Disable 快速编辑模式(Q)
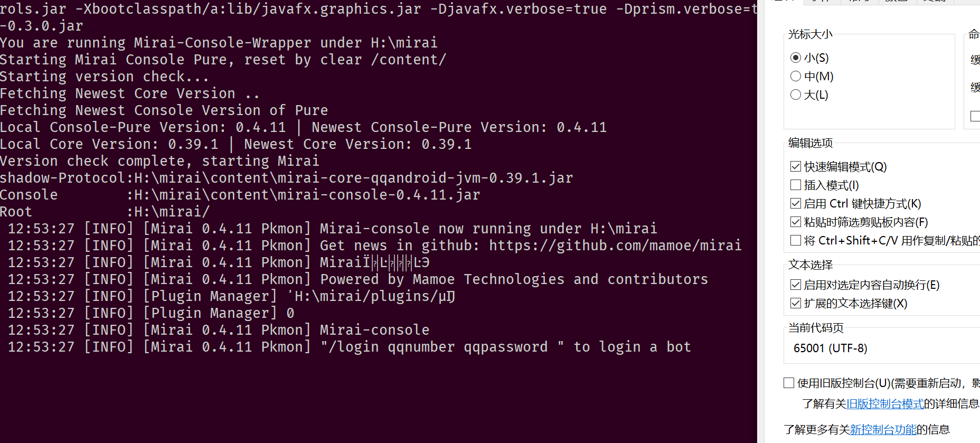This screenshot has width=980, height=443. 796,166
